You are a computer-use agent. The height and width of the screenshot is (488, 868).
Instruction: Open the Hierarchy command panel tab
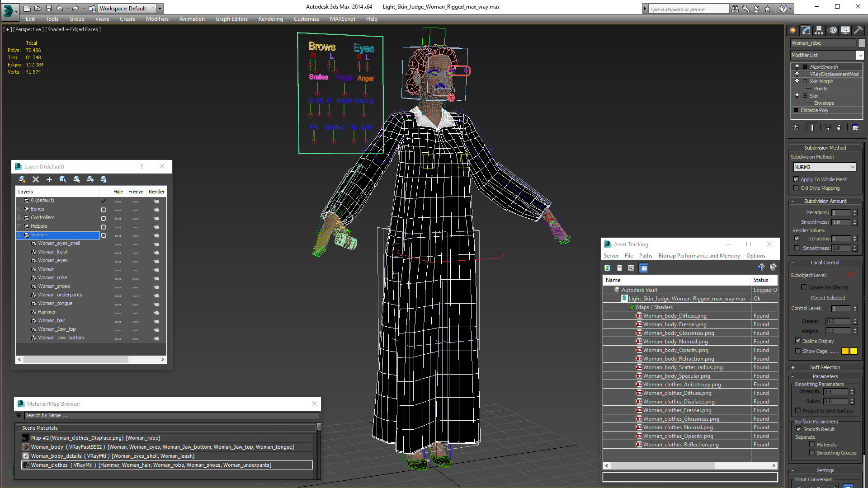(x=819, y=30)
